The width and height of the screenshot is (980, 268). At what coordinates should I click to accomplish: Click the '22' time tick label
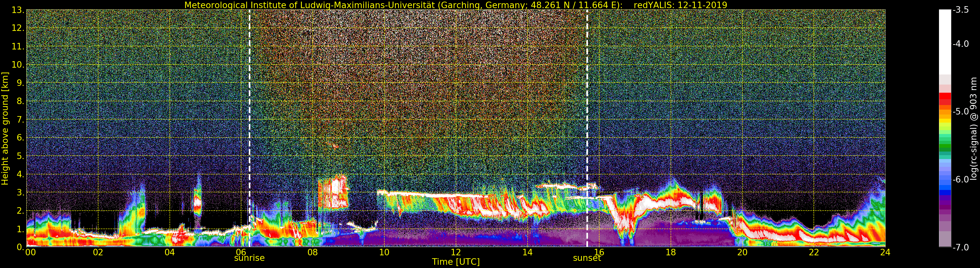click(813, 252)
